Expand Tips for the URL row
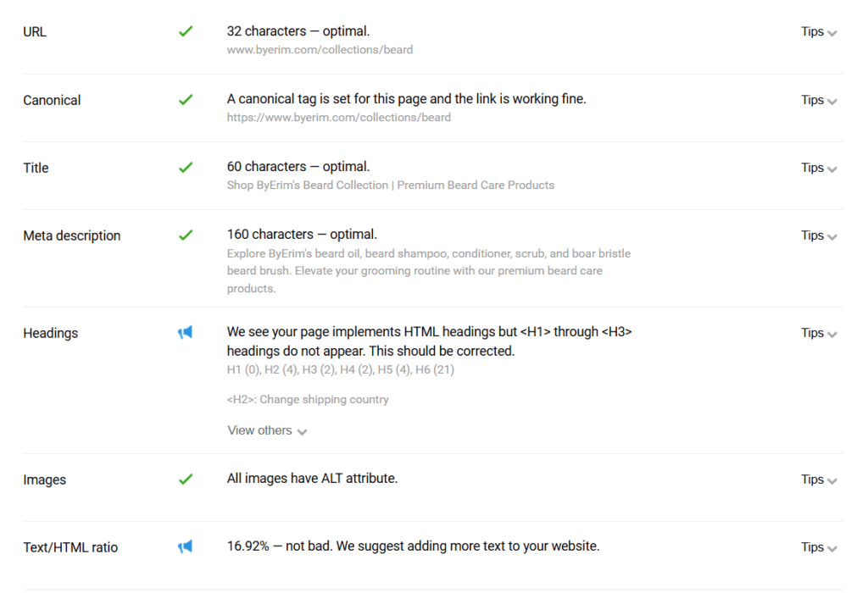 coord(819,32)
